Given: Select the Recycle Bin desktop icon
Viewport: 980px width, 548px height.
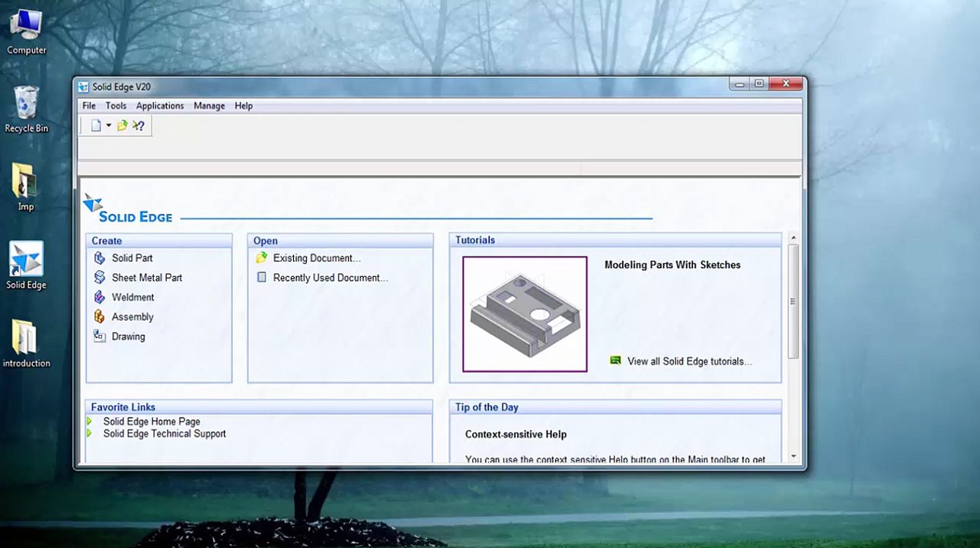Looking at the screenshot, I should click(x=27, y=109).
